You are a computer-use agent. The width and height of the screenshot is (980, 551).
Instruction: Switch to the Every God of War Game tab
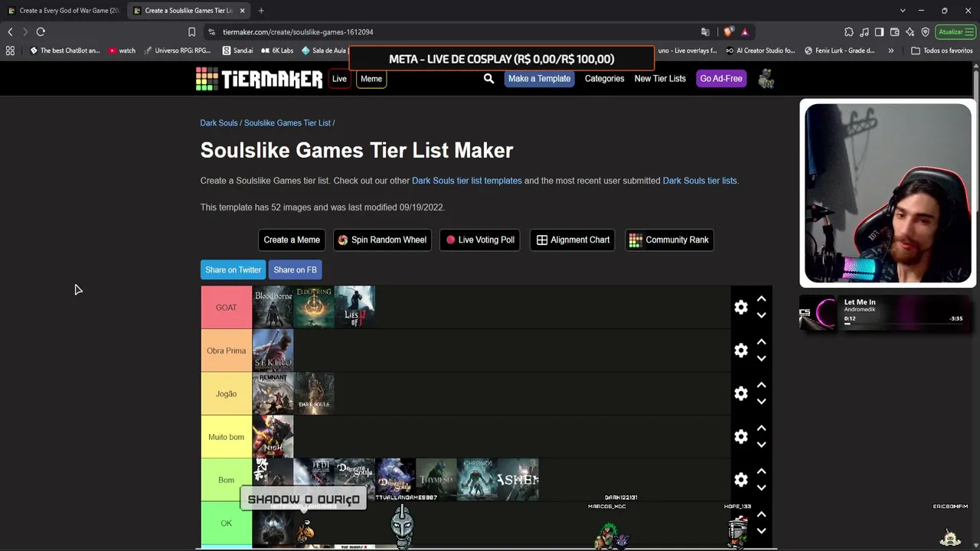pyautogui.click(x=63, y=11)
